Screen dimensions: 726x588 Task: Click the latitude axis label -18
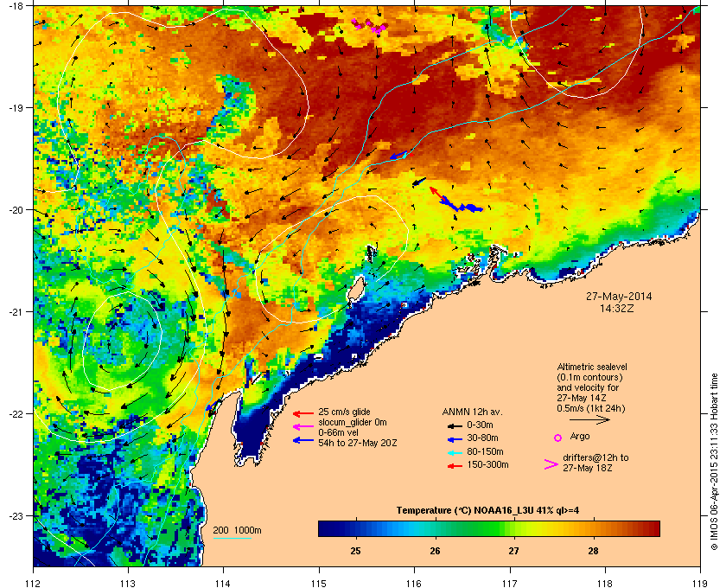click(x=15, y=6)
